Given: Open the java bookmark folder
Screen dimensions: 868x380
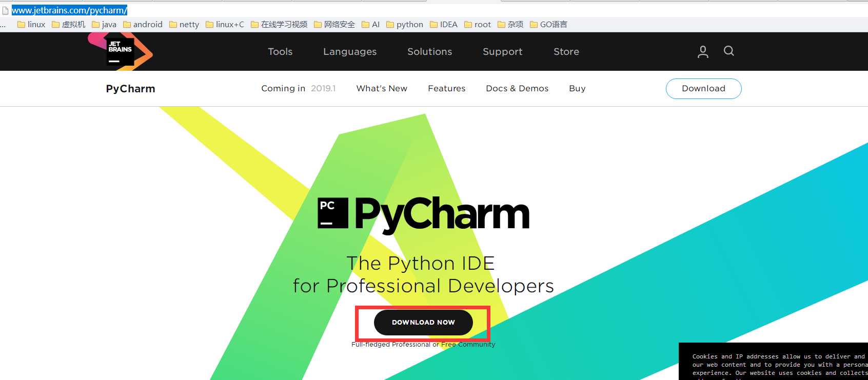Looking at the screenshot, I should click(104, 24).
